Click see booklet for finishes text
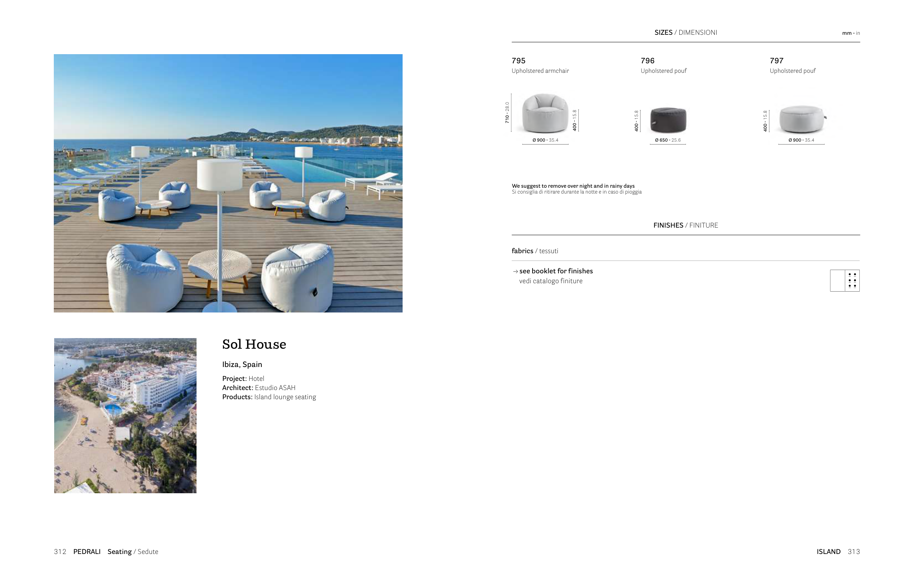915x588 pixels. coord(556,271)
